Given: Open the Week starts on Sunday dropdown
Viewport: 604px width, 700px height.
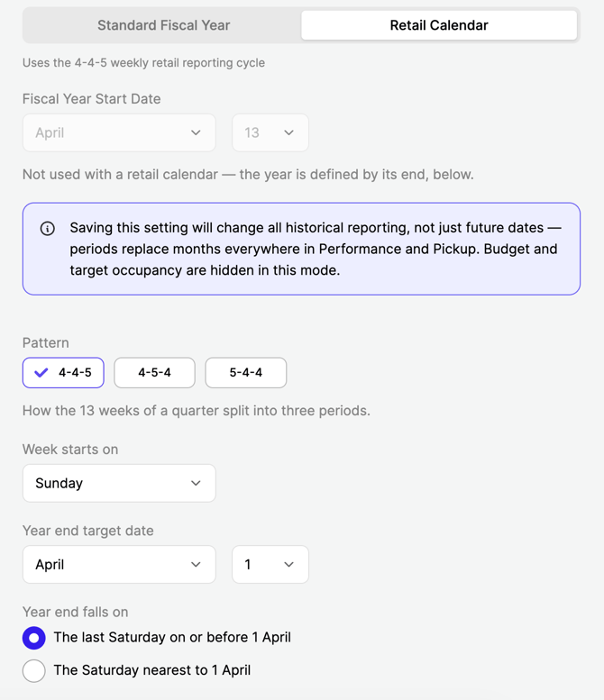Looking at the screenshot, I should [119, 483].
